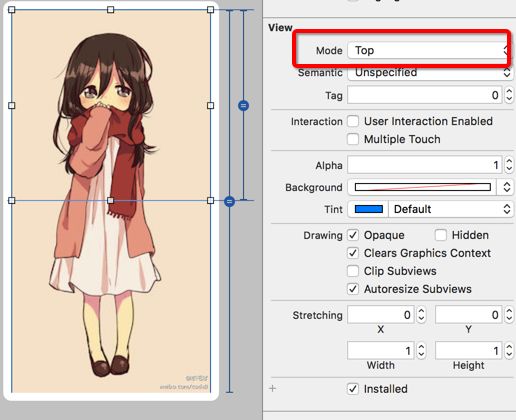Toggle the Multiple Touch checkbox

353,139
